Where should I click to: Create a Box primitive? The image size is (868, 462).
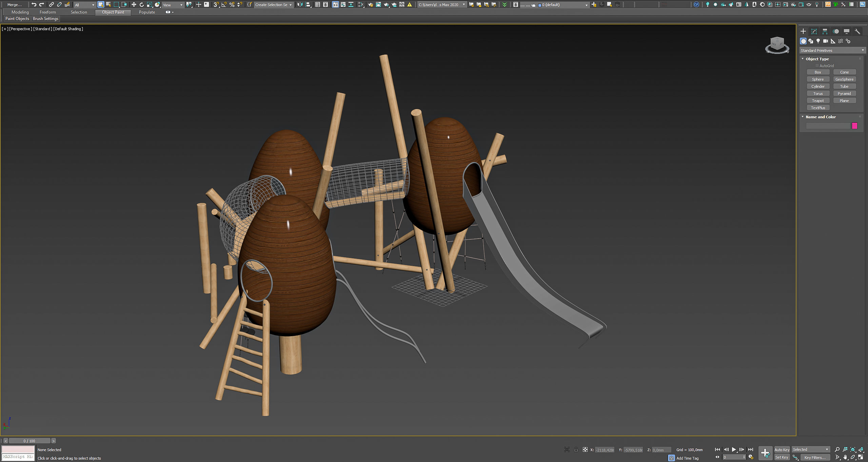pos(818,72)
